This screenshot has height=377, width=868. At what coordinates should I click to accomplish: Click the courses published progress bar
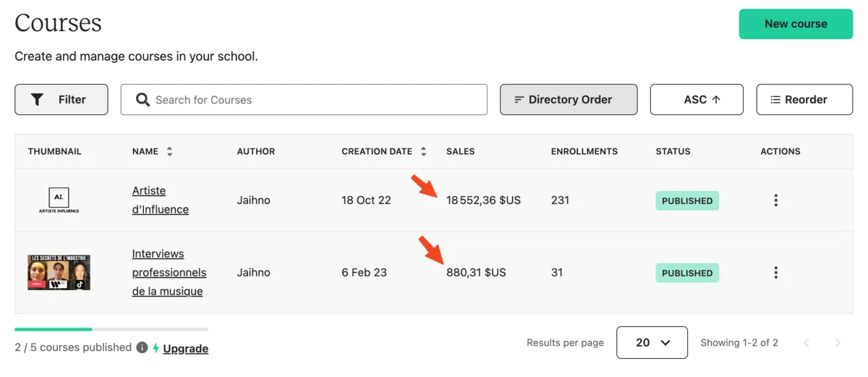pyautogui.click(x=111, y=329)
